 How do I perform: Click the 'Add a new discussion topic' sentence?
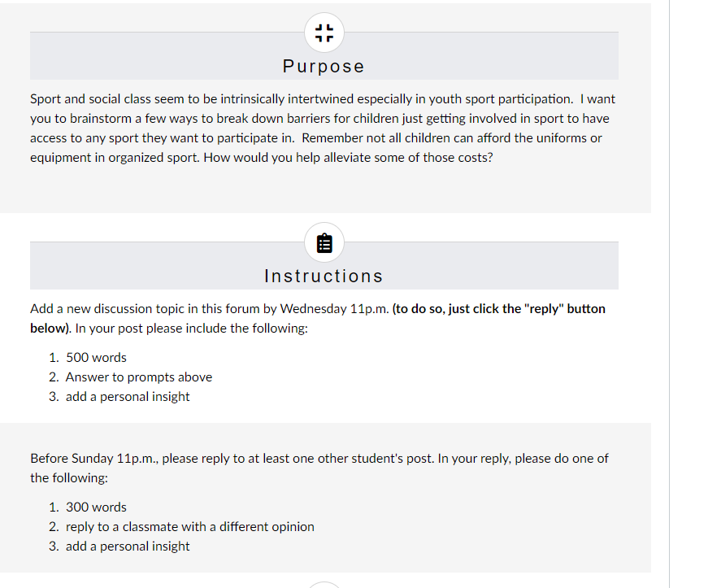click(210, 309)
